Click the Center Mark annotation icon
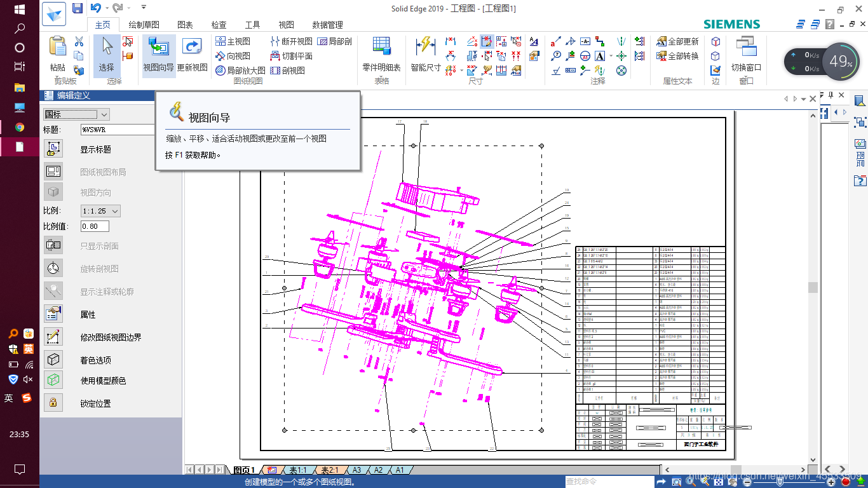The width and height of the screenshot is (868, 488). [x=621, y=56]
